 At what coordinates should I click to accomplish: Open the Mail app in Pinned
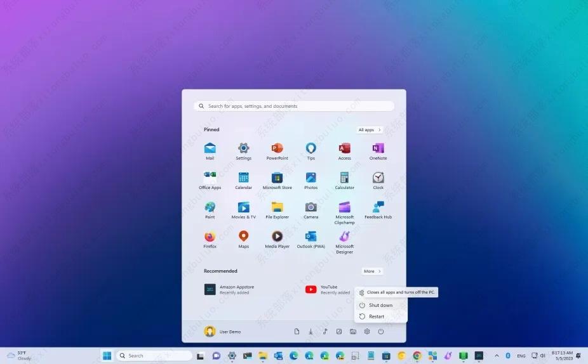(210, 152)
